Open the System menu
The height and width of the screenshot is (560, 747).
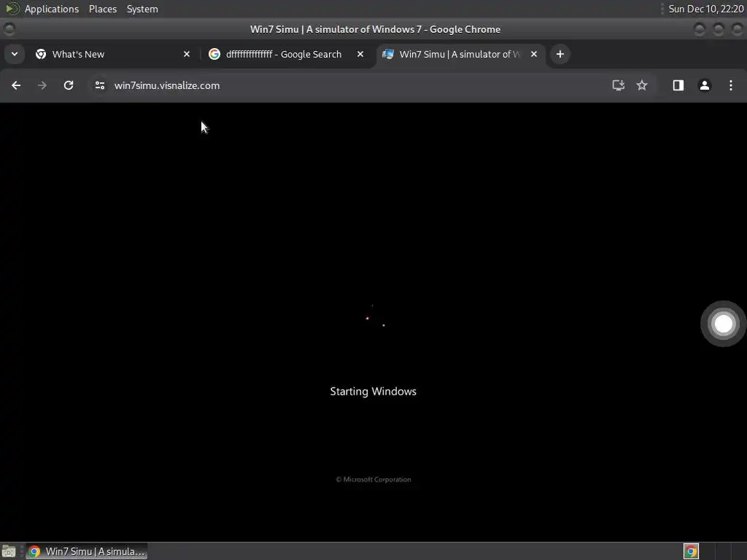click(142, 9)
